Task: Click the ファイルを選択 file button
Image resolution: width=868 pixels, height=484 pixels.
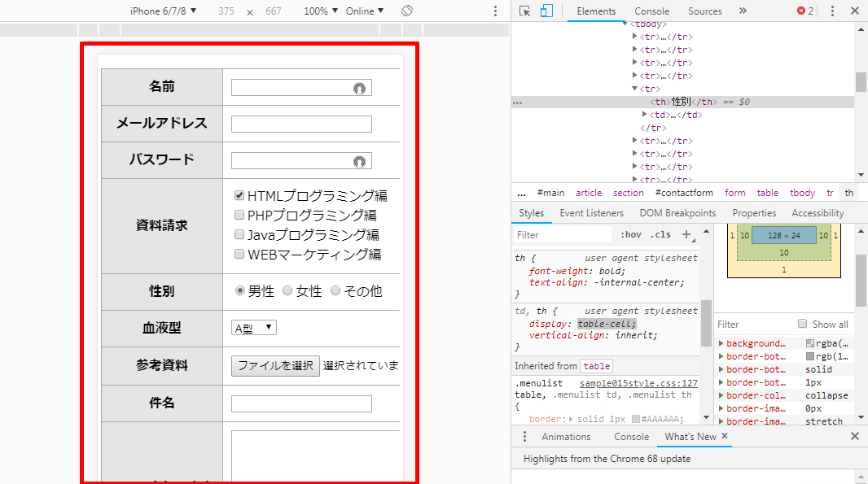Action: coord(275,366)
